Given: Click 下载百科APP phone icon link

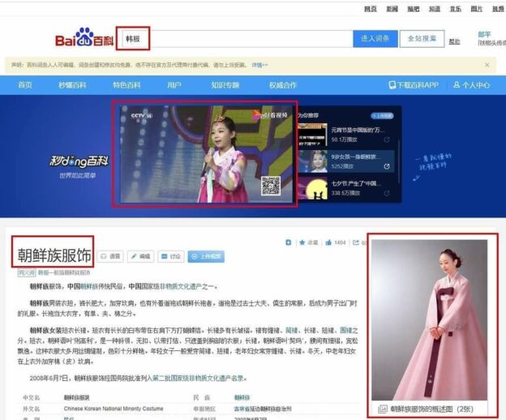Looking at the screenshot, I should (414, 85).
